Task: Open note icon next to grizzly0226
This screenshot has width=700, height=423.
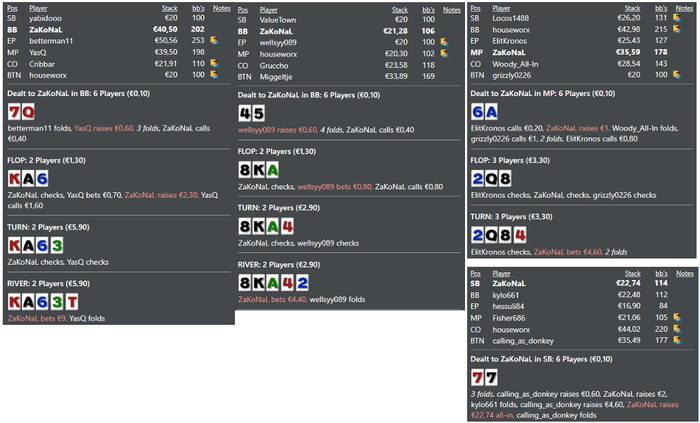Action: coord(677,75)
